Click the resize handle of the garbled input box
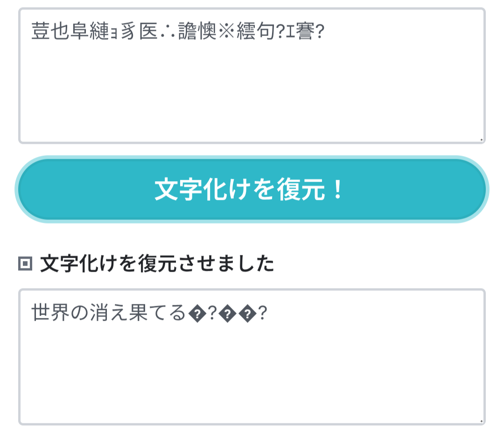The width and height of the screenshot is (504, 437). click(481, 139)
